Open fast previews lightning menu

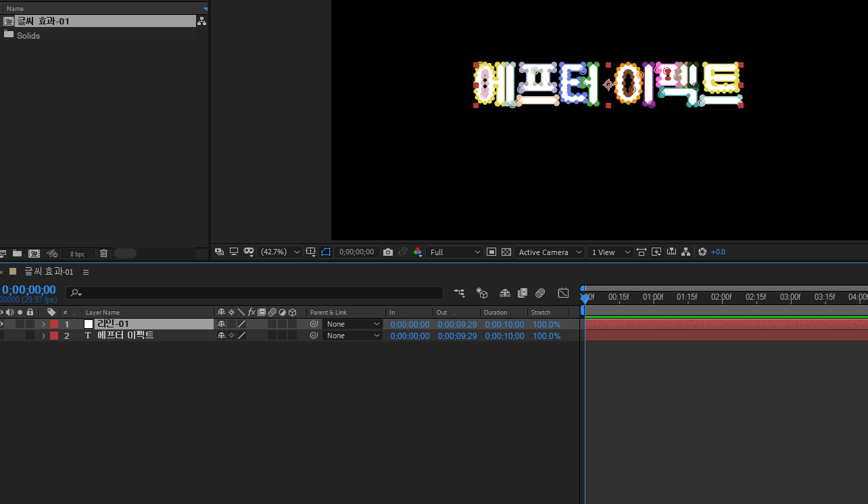[x=656, y=252]
